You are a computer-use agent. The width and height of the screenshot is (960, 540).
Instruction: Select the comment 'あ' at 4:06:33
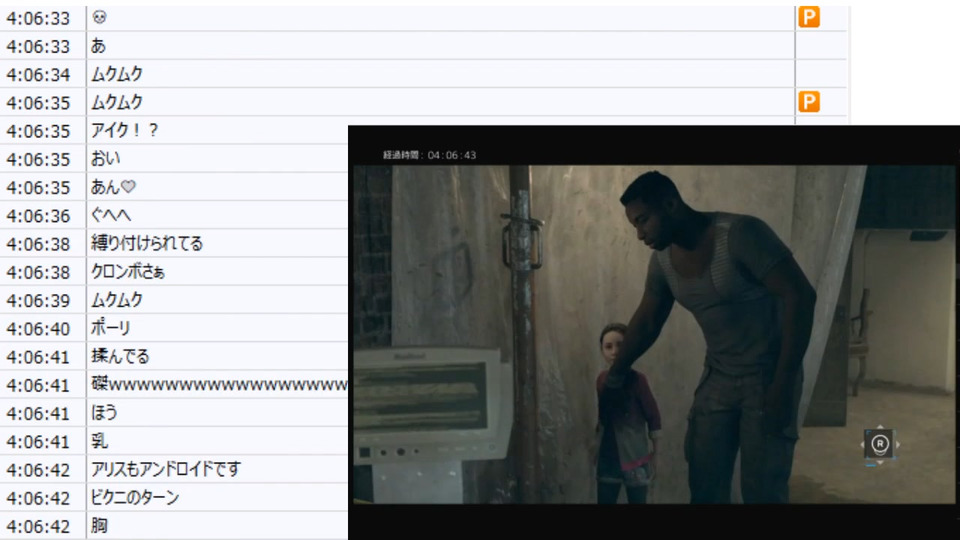click(98, 46)
